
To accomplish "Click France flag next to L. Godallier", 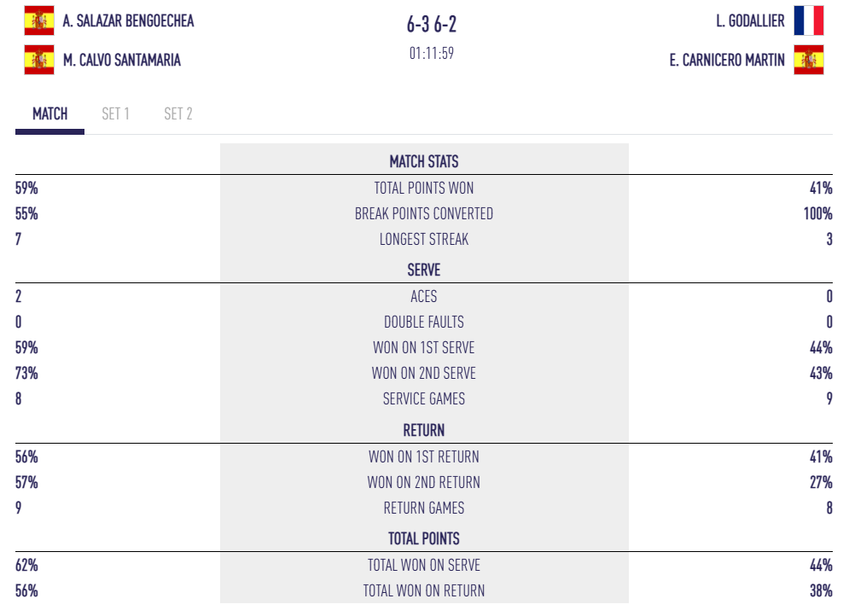I will [808, 20].
